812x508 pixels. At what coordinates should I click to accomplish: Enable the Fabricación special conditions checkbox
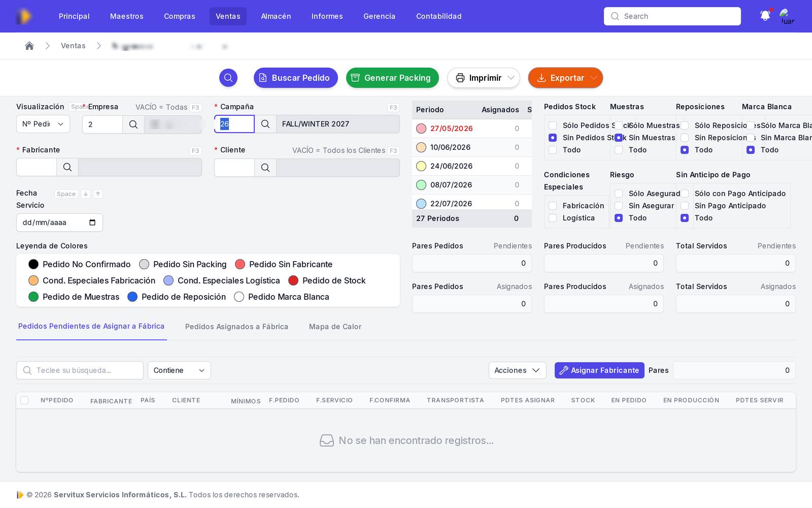(553, 206)
